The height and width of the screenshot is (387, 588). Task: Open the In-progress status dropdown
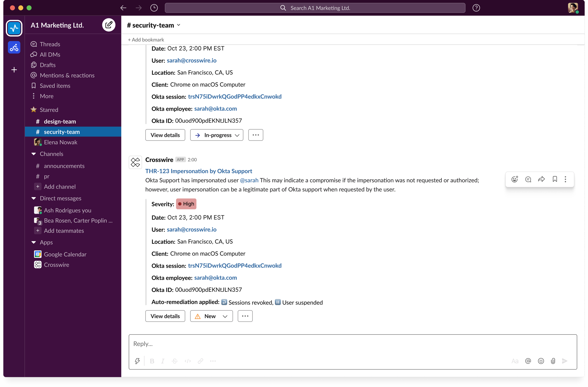click(217, 135)
